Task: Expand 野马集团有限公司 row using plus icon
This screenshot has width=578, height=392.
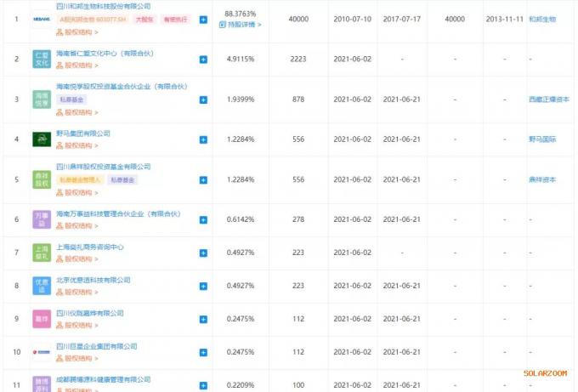Action: [x=203, y=139]
